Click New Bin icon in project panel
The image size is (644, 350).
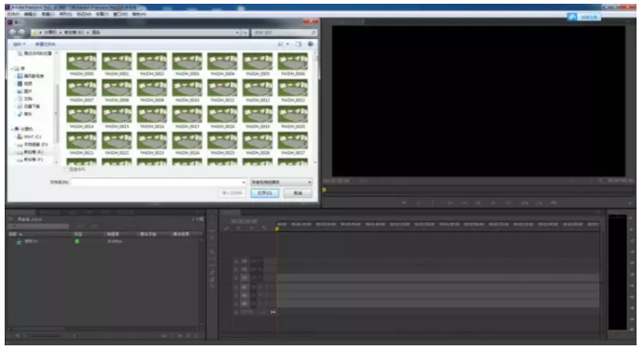click(181, 336)
